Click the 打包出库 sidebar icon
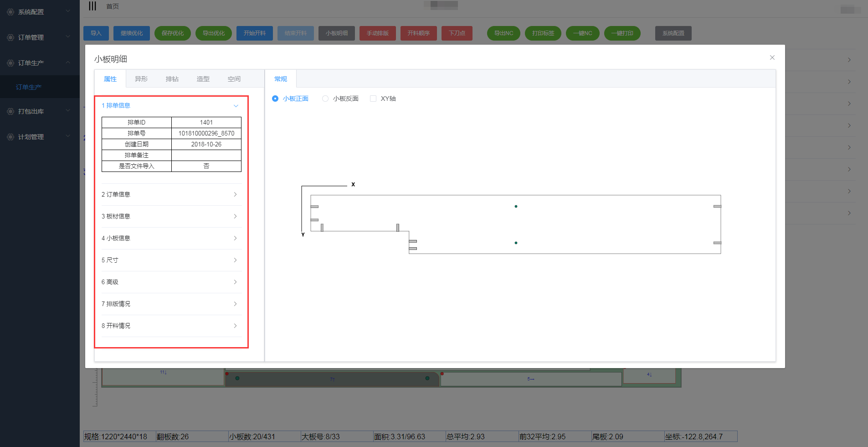 10,111
